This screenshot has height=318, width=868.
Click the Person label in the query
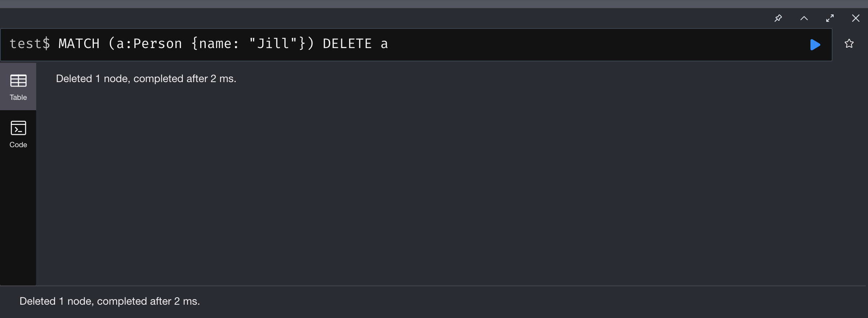point(158,44)
